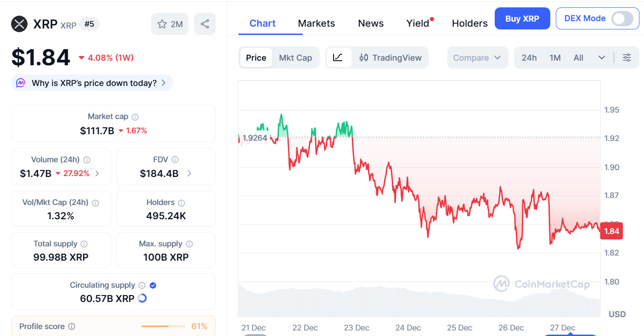Screen dimensions: 644x336
Task: Click the Profile score progress bar
Action: point(161,326)
